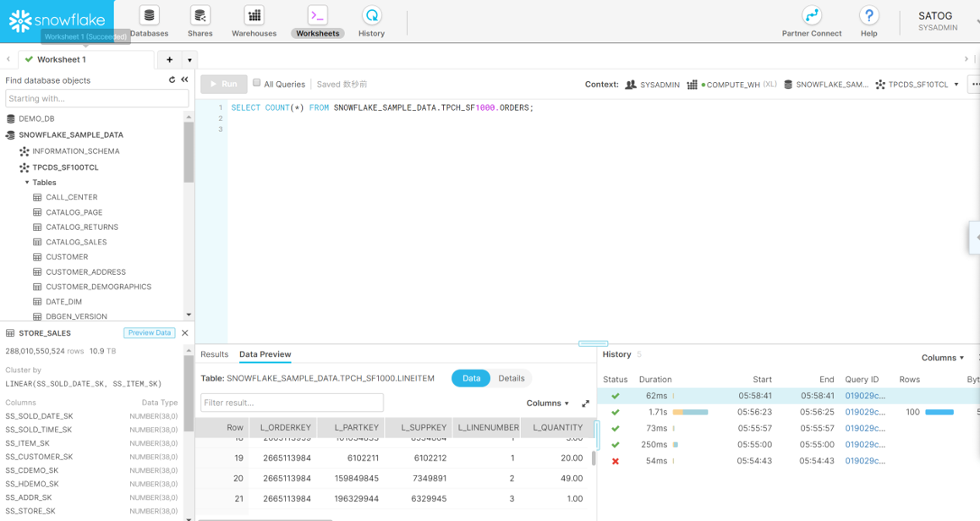This screenshot has height=521, width=980.
Task: Click the Snowflake logo
Action: click(57, 20)
